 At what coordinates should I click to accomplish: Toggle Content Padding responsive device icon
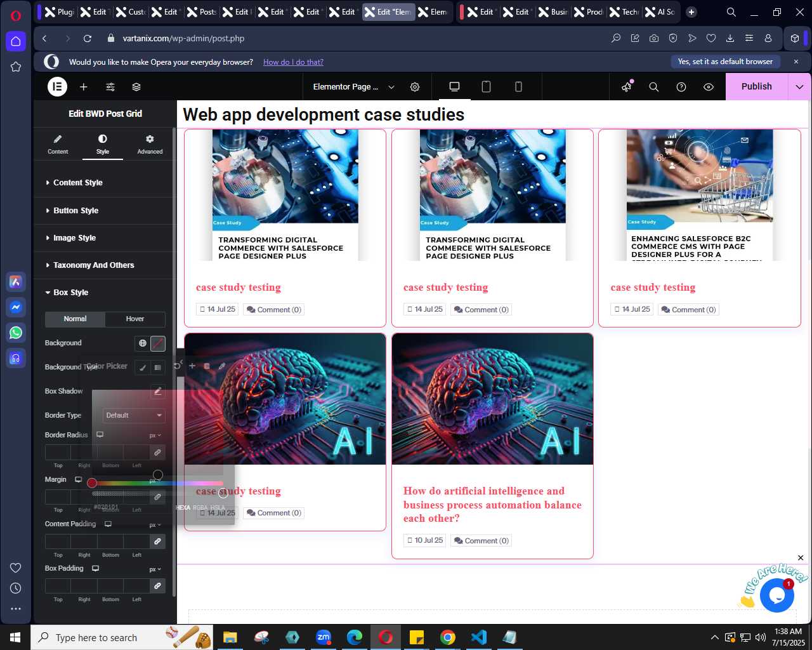click(x=108, y=524)
